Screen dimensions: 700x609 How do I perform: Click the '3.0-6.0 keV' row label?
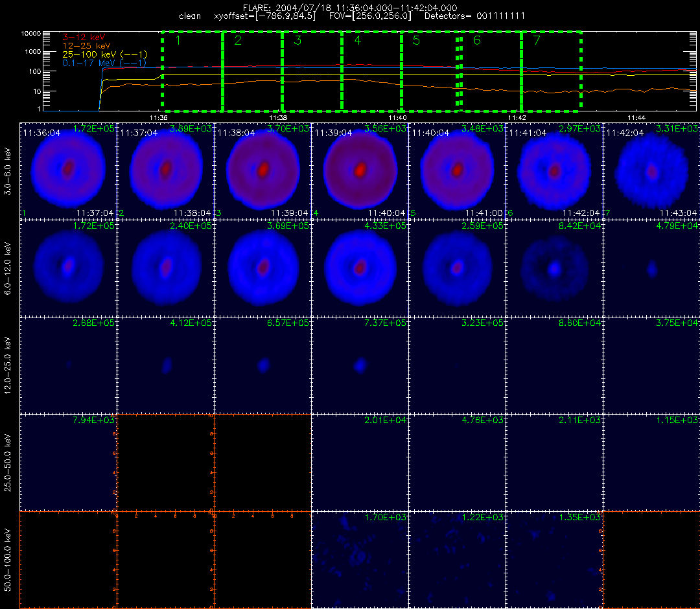click(x=8, y=172)
